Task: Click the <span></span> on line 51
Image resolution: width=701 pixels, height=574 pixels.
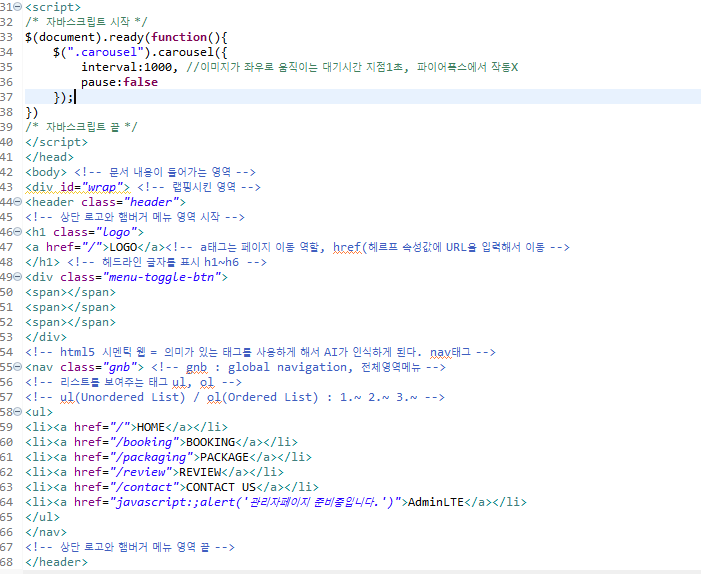Action: pos(70,307)
